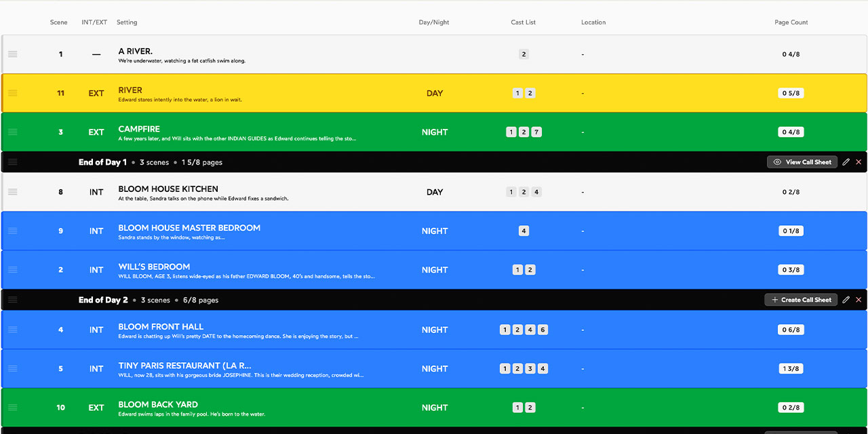
Task: Open the WILL'S BEDROOM scene title
Action: tap(154, 267)
